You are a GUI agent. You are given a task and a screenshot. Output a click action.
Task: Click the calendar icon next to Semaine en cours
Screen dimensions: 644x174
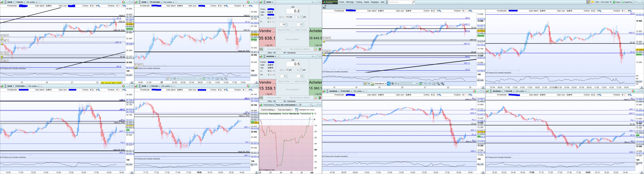[297, 110]
